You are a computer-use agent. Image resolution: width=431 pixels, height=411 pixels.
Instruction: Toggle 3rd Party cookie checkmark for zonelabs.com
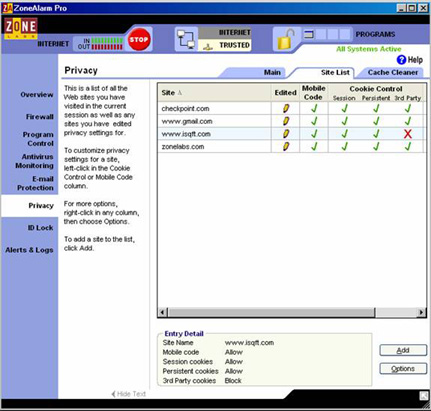(x=408, y=146)
